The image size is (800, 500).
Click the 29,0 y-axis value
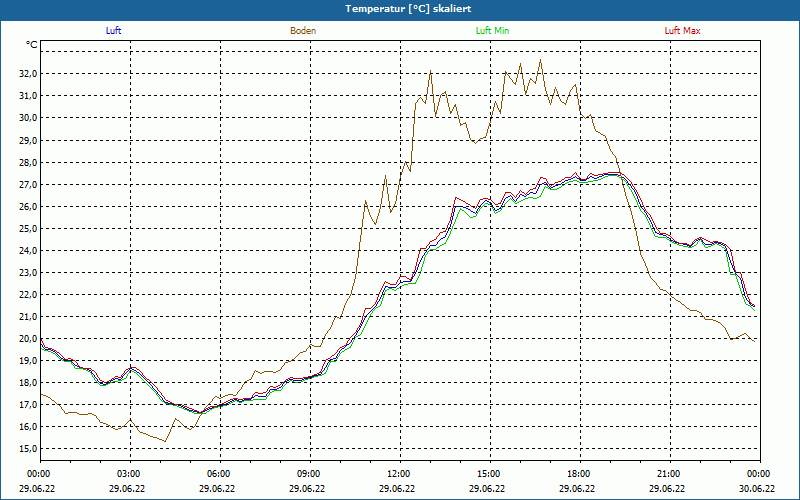point(28,140)
